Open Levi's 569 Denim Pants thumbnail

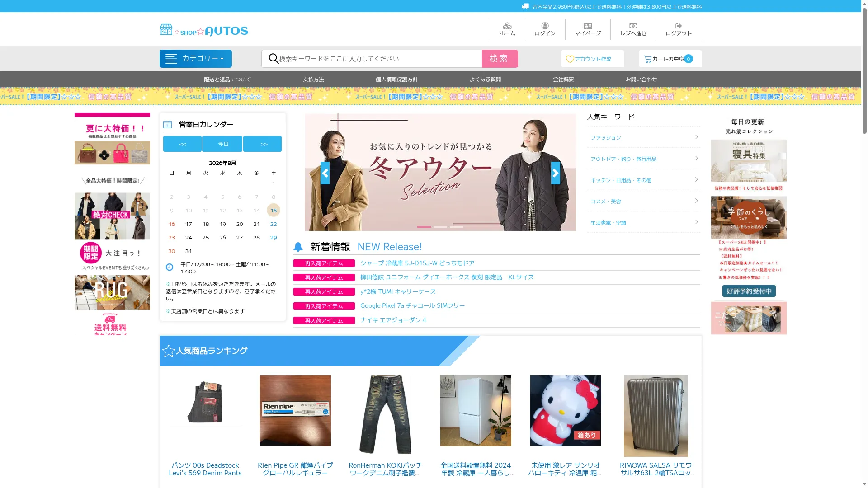(x=205, y=401)
